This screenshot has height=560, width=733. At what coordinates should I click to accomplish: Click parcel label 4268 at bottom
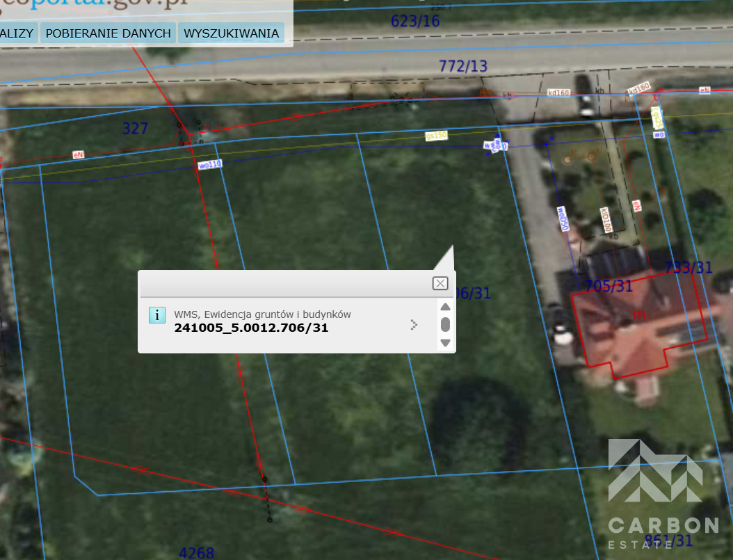[197, 553]
